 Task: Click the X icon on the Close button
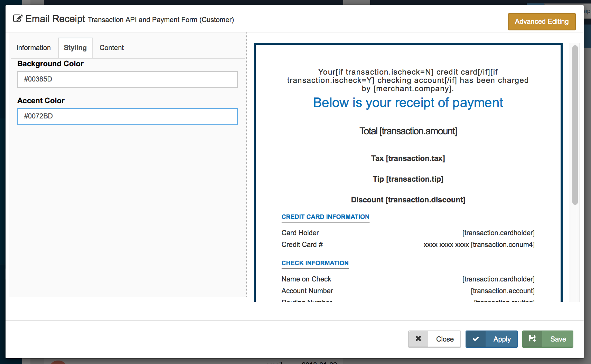tap(418, 339)
